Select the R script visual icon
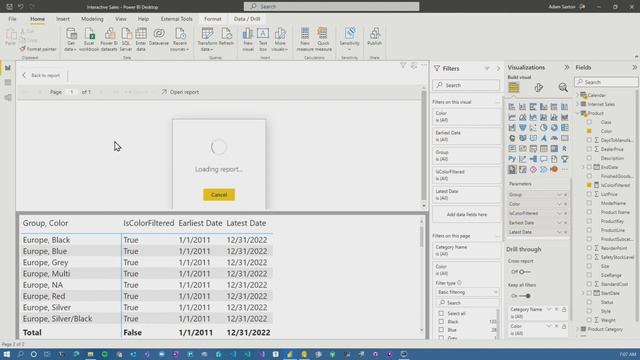Image resolution: width=640 pixels, height=360 pixels. point(564,149)
